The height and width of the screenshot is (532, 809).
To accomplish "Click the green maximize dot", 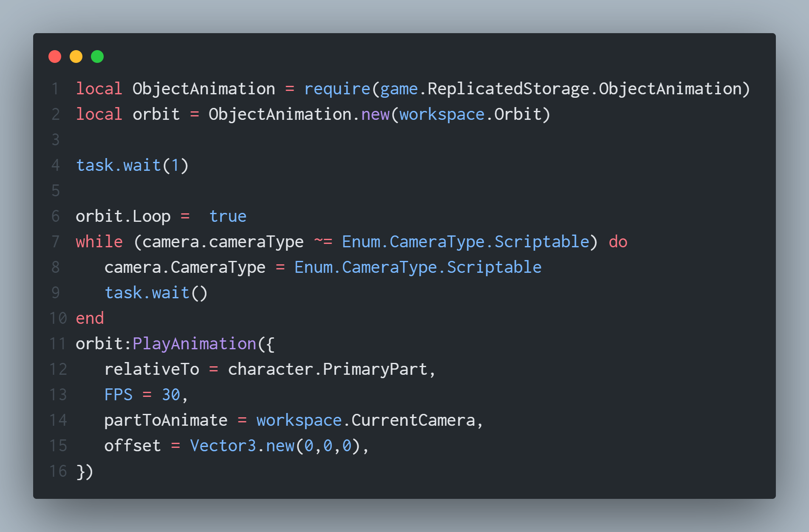I will [97, 57].
